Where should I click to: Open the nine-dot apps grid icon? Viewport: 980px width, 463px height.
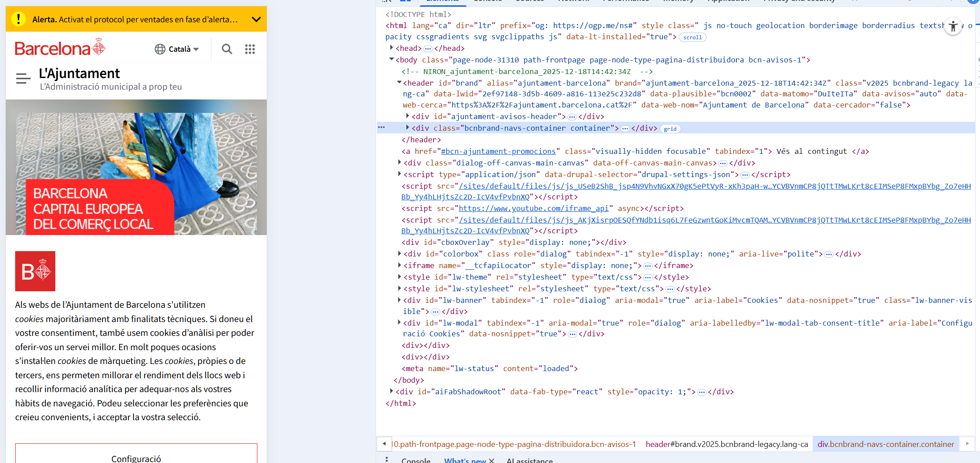tap(250, 49)
